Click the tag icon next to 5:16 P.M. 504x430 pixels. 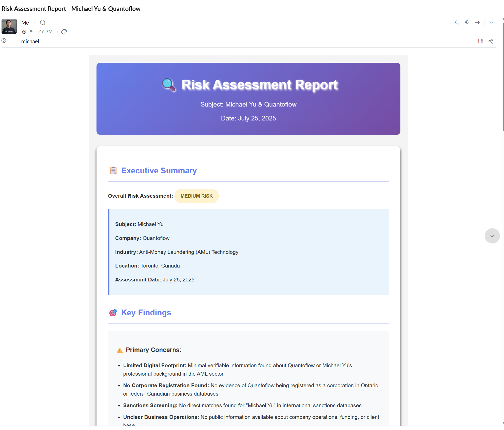[x=64, y=32]
